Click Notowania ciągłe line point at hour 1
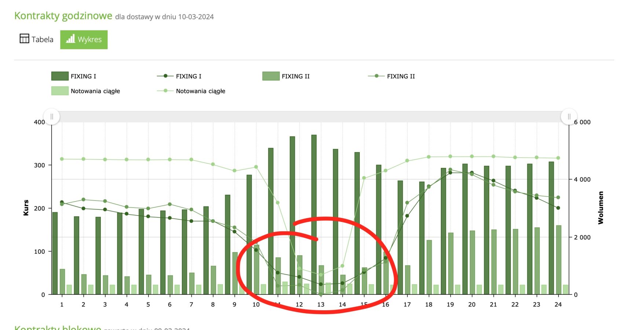Viewport: 644px width, 330px height. tap(62, 159)
